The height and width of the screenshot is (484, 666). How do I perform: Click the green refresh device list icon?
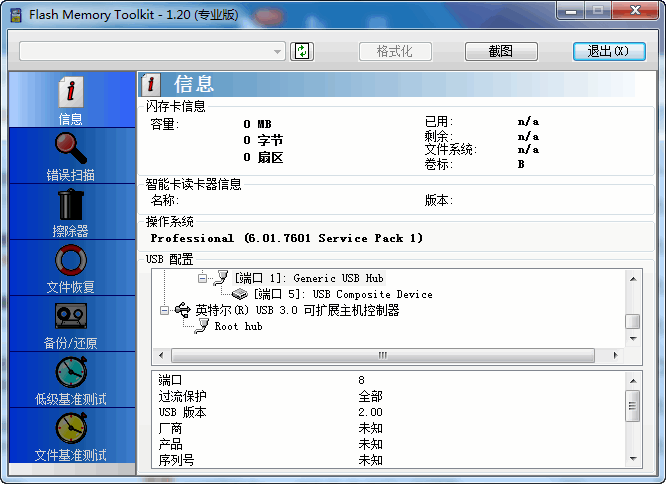click(302, 51)
